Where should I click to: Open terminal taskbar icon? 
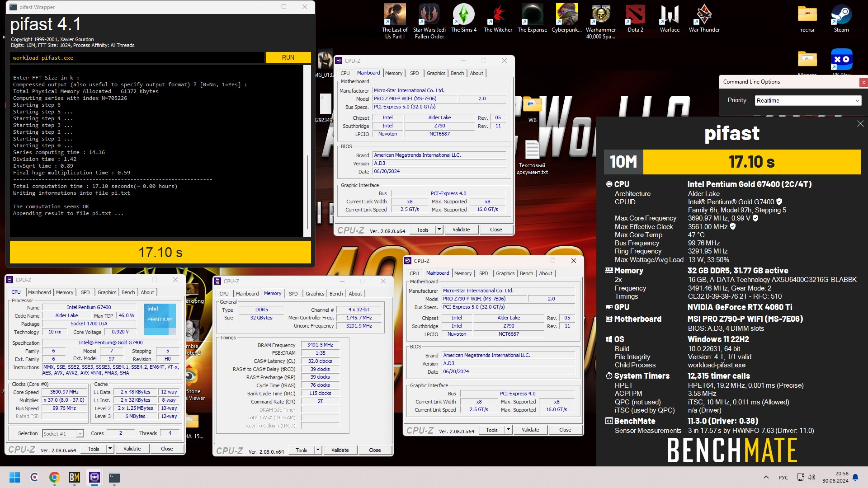tap(114, 477)
